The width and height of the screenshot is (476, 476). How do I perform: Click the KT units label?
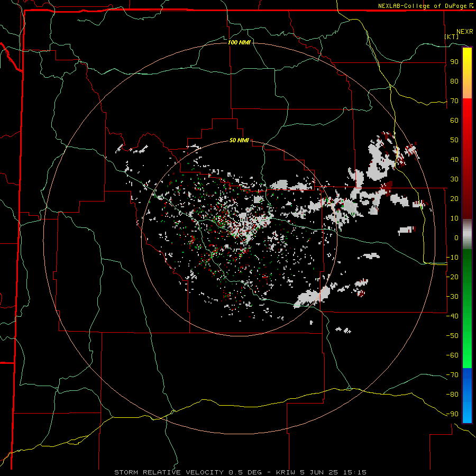(452, 36)
